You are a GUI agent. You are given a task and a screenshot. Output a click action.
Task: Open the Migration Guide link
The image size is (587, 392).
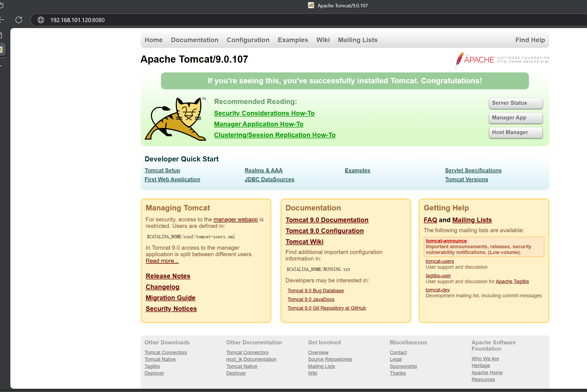coord(170,298)
